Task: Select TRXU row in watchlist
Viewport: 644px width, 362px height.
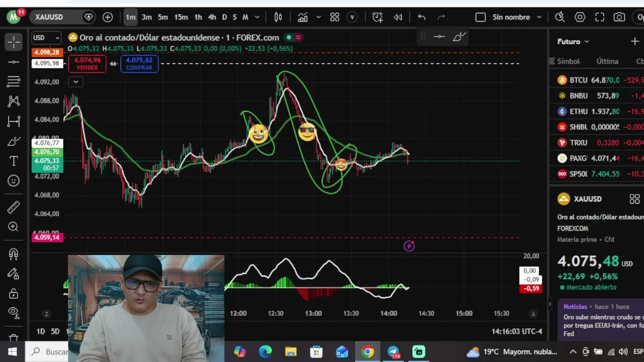Action: coord(597,143)
